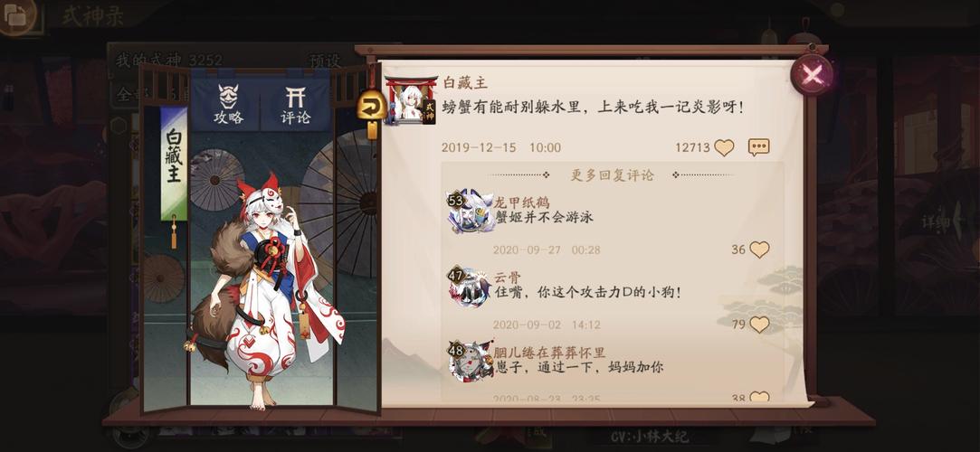Click the golden return arrow lantern icon
Screen dimensions: 980x452
pos(371,108)
